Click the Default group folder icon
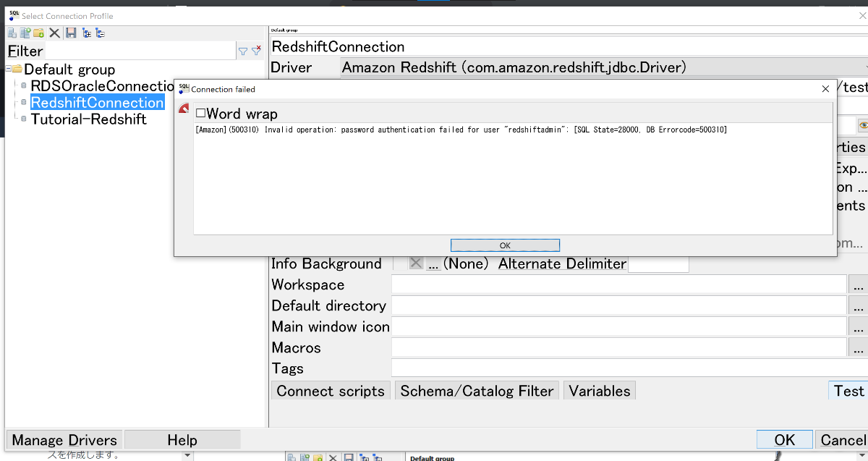The width and height of the screenshot is (868, 461). click(17, 69)
